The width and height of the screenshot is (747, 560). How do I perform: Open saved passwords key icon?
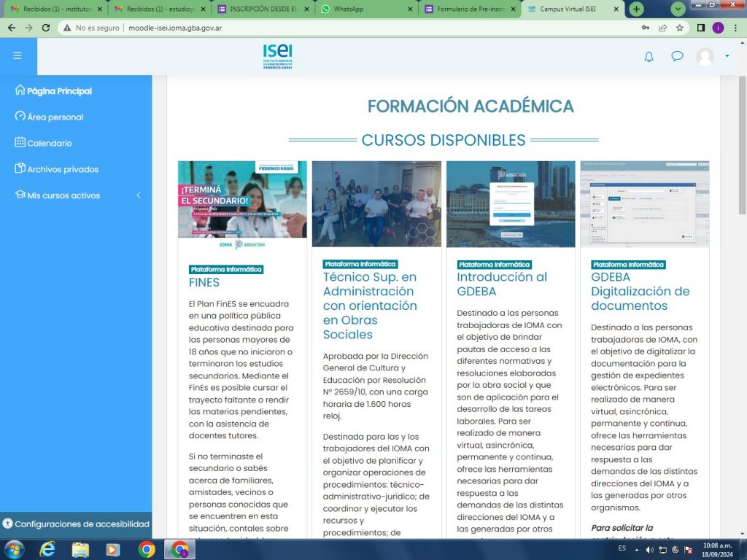coord(646,28)
